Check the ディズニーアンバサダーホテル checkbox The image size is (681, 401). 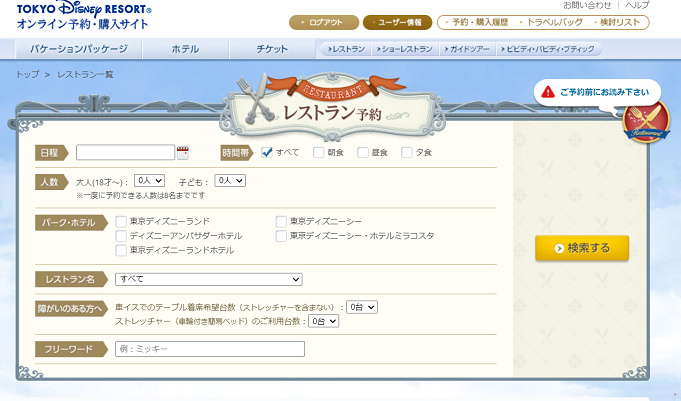pos(121,236)
